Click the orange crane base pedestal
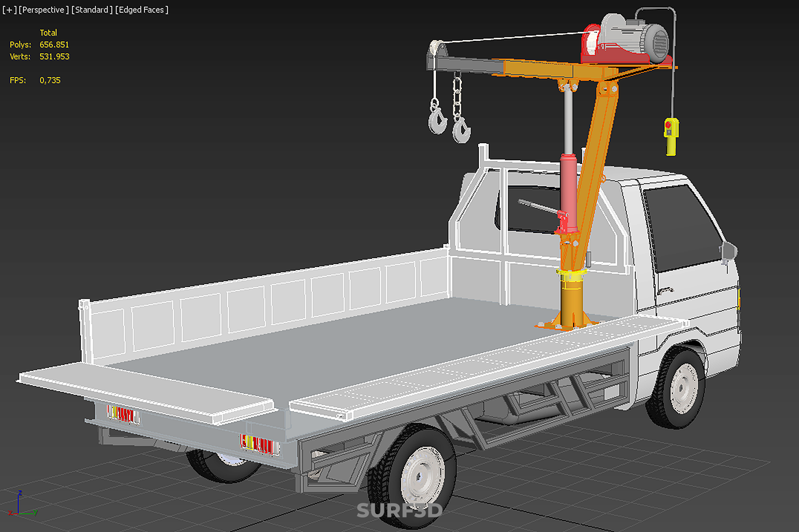Screen dimensions: 799x532 (571, 303)
